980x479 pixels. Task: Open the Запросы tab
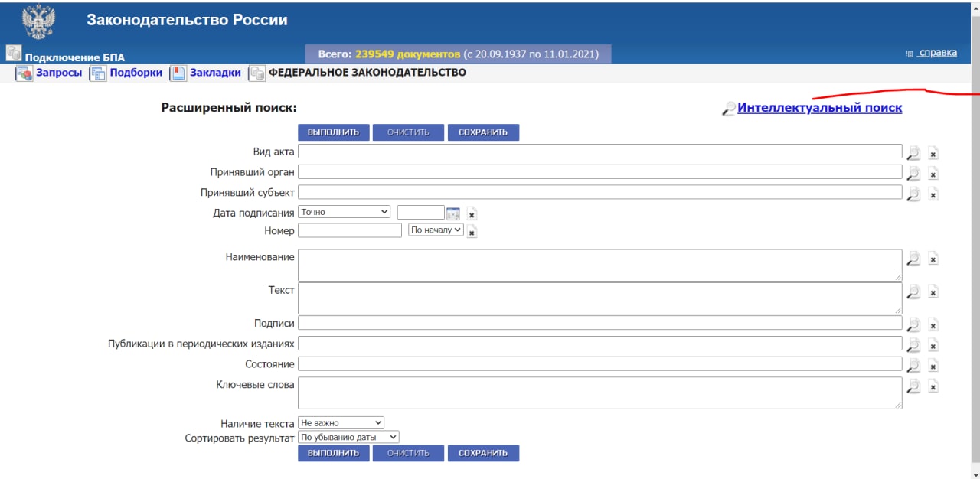(59, 73)
